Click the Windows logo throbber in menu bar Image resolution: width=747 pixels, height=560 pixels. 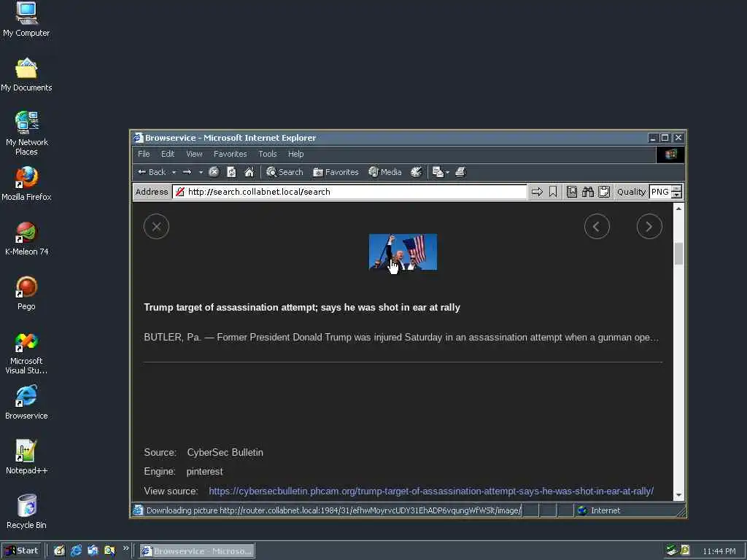[671, 155]
